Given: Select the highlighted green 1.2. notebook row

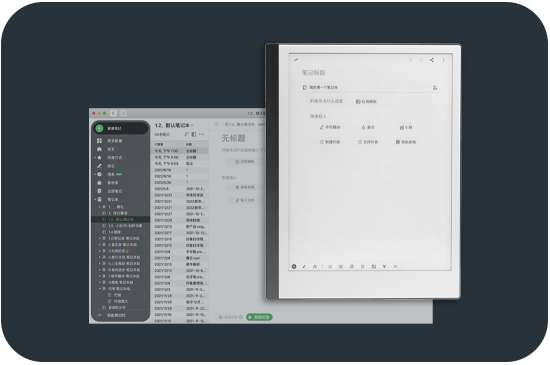Looking at the screenshot, I should [121, 219].
